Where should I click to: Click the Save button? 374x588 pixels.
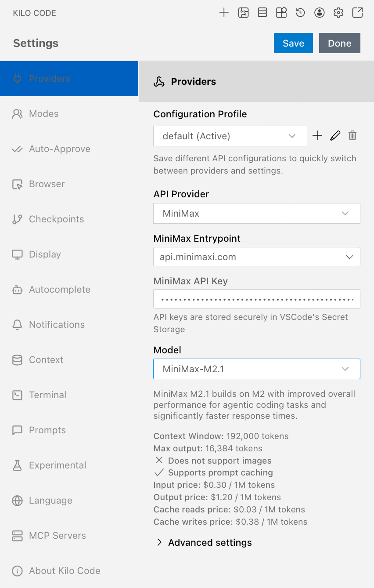coord(293,43)
